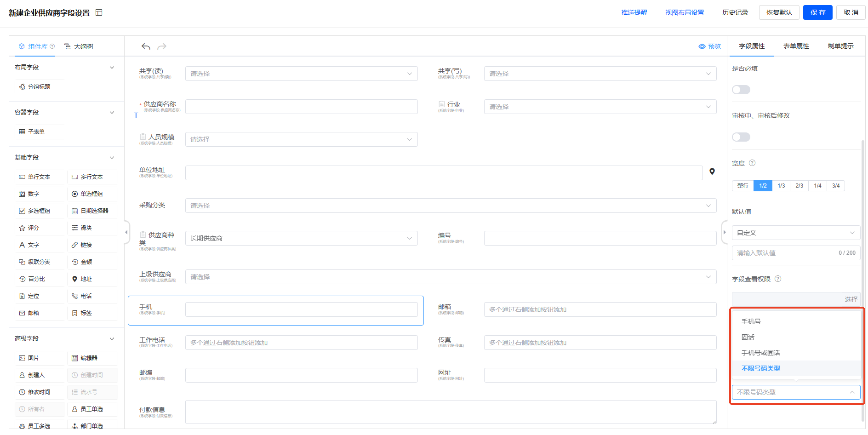Add 编辑器 advanced field component

[92, 358]
